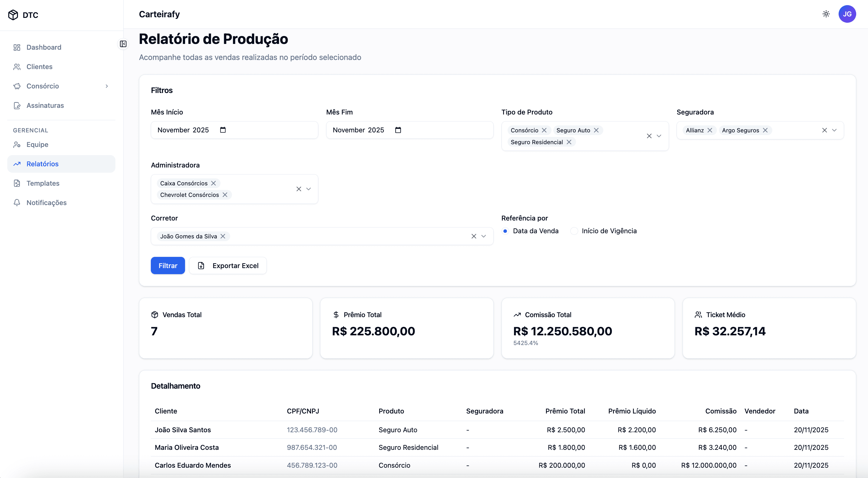Select the Data da Venda radio button
This screenshot has width=868, height=478.
click(x=505, y=231)
